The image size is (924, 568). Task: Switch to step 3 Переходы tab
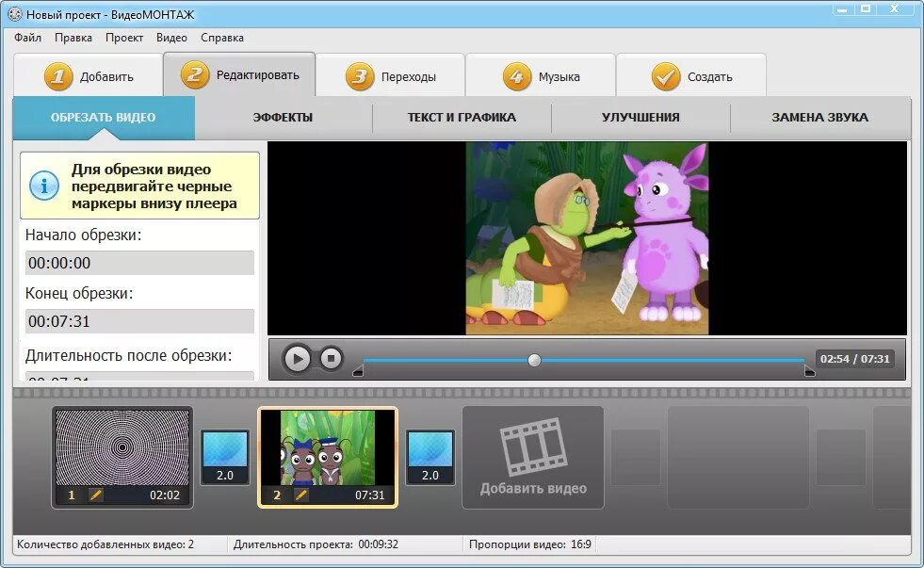[x=390, y=76]
